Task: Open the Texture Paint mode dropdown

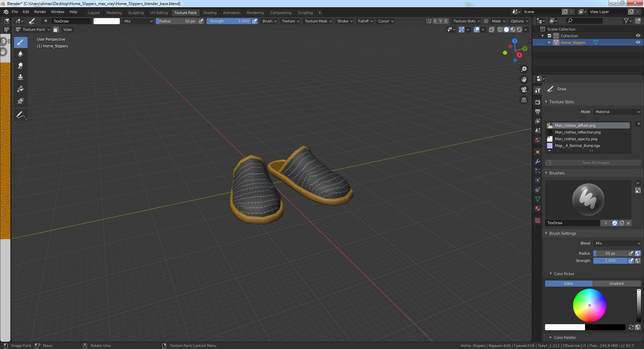Action: pyautogui.click(x=33, y=30)
